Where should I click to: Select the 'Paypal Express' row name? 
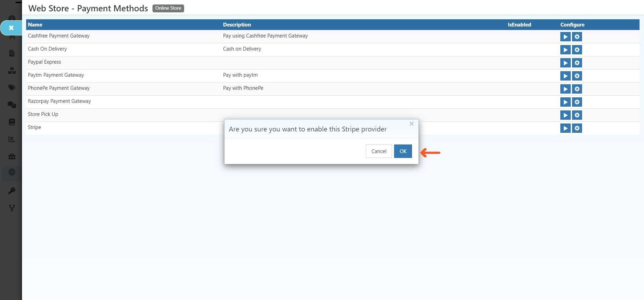[44, 62]
